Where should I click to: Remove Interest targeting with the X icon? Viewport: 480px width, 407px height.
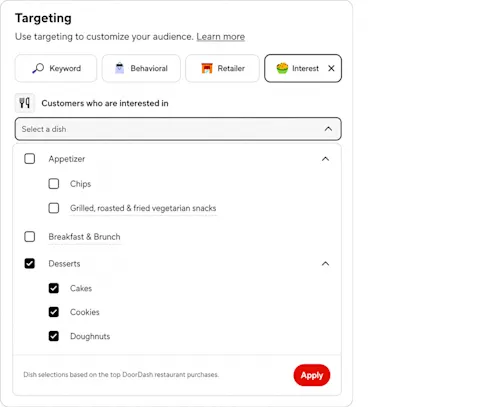[x=331, y=68]
